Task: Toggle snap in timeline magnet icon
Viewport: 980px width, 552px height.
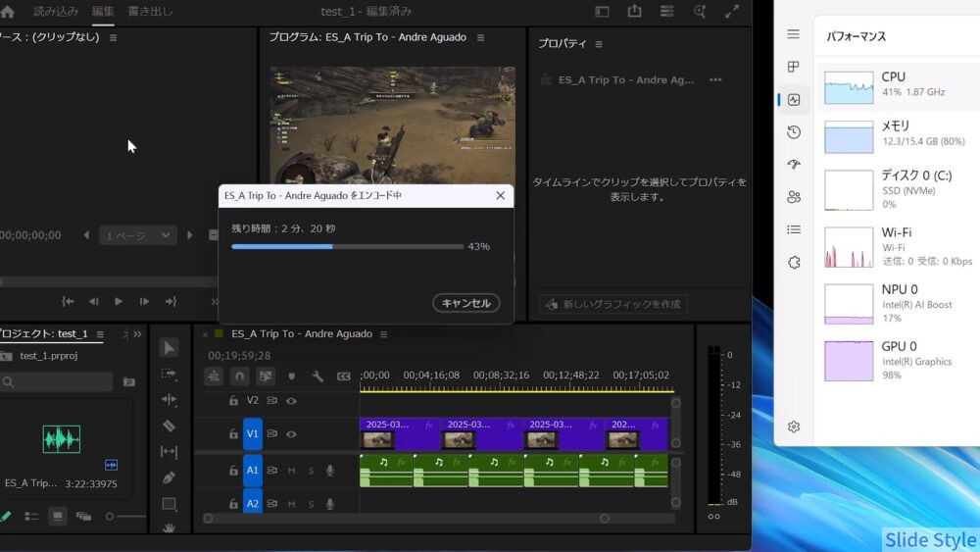Action: coord(239,376)
